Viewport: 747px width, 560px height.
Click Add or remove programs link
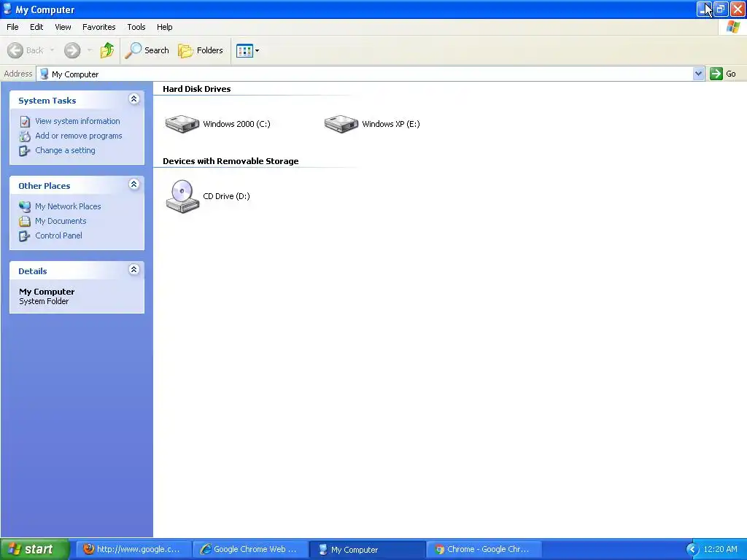coord(79,136)
